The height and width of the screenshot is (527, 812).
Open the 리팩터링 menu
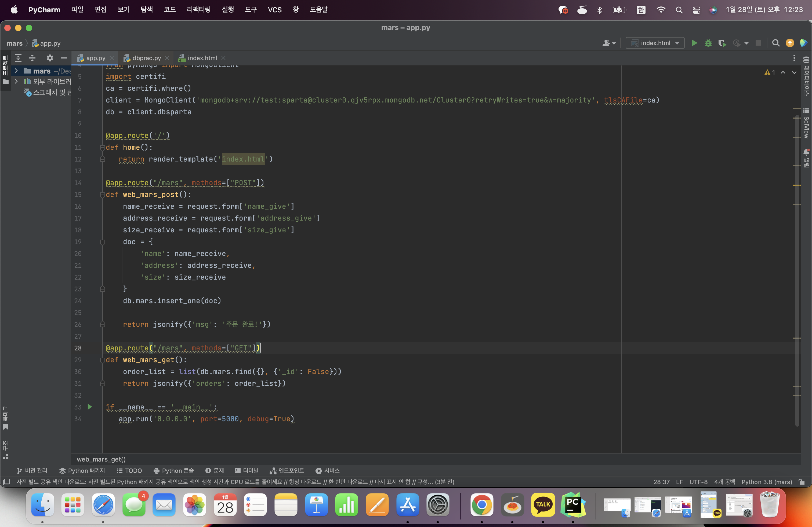click(x=199, y=10)
